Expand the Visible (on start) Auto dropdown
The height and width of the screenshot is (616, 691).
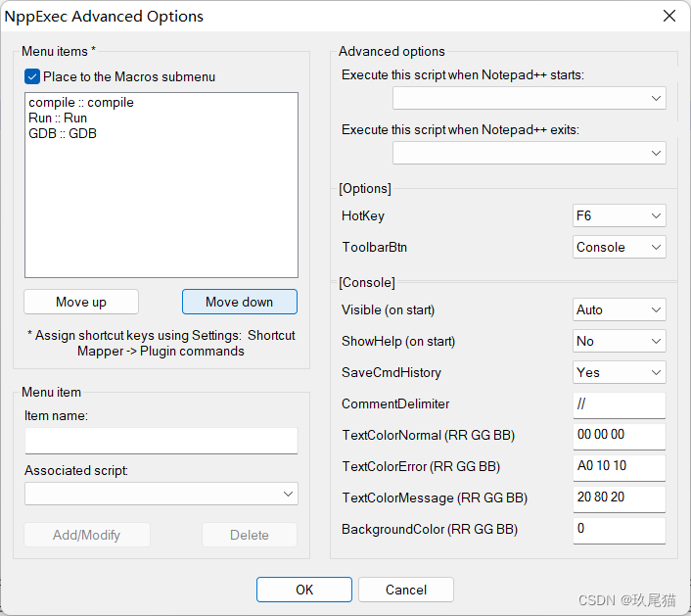pos(620,309)
